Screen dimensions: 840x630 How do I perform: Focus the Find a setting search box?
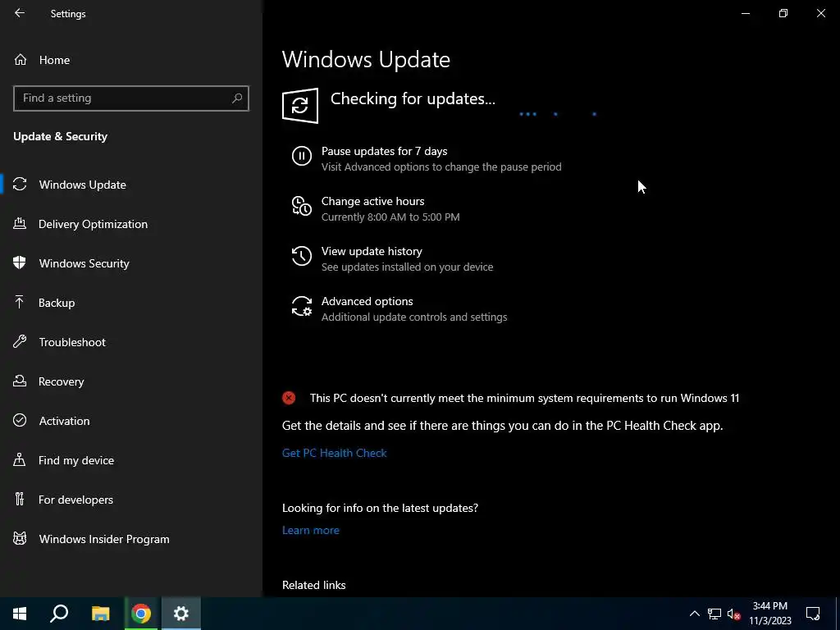(131, 98)
